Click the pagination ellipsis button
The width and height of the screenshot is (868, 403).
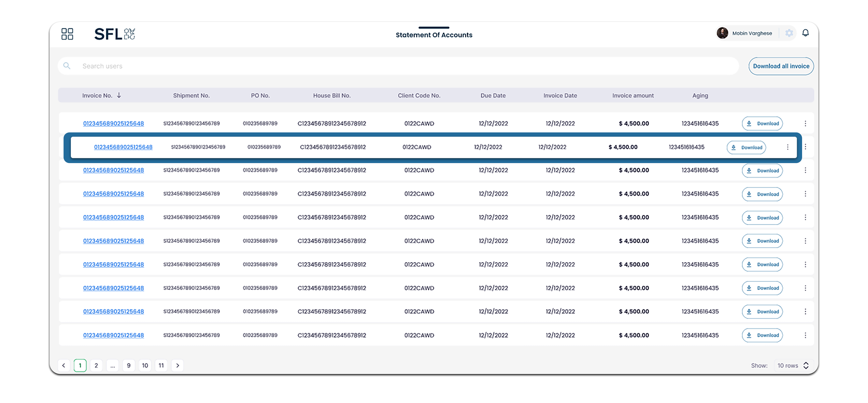coord(112,366)
